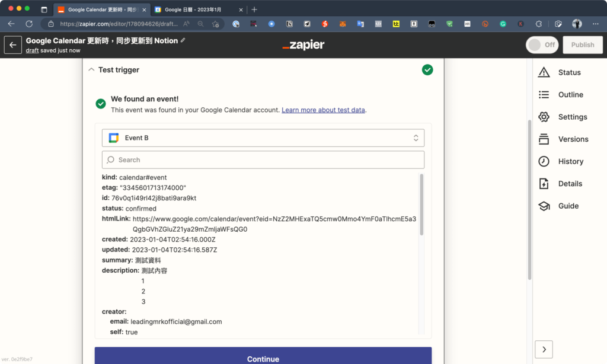This screenshot has width=607, height=364.
Task: Select the updated 2023-01-04T02:54:16.587Z value
Action: click(x=175, y=250)
